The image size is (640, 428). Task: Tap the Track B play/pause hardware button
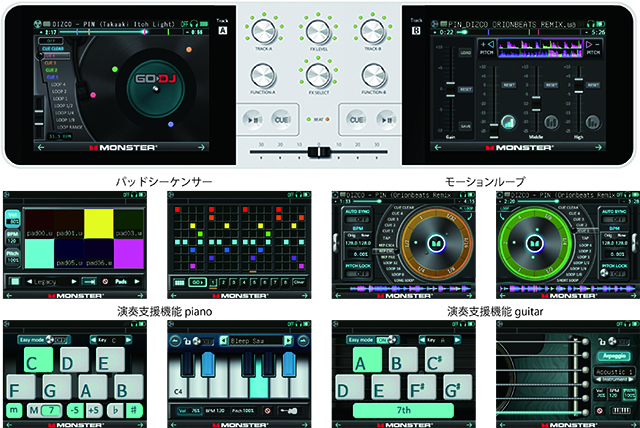coord(386,120)
